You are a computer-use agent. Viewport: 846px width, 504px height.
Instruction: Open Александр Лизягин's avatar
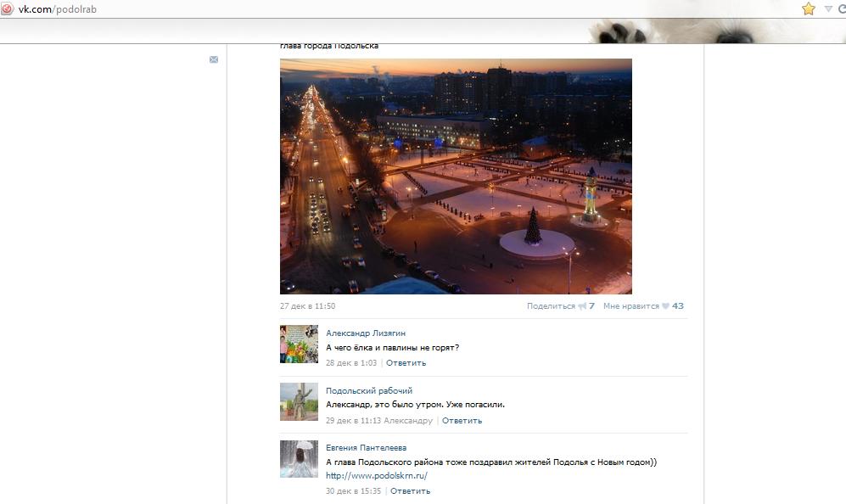pyautogui.click(x=299, y=344)
